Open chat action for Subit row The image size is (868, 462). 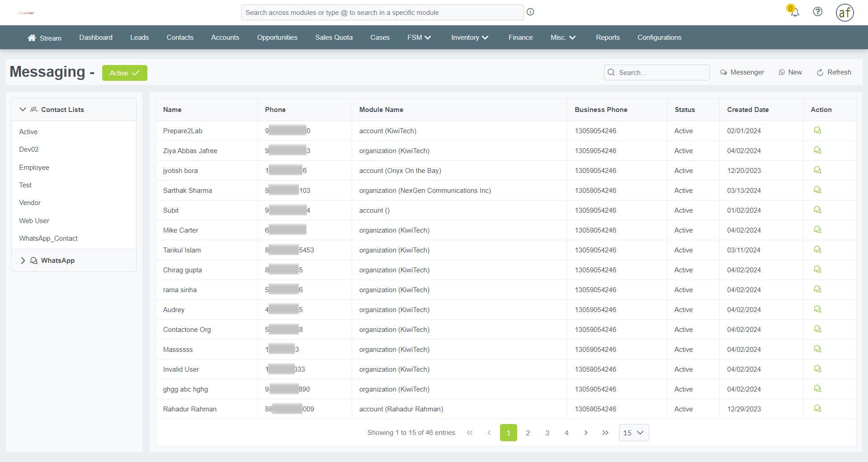point(817,210)
